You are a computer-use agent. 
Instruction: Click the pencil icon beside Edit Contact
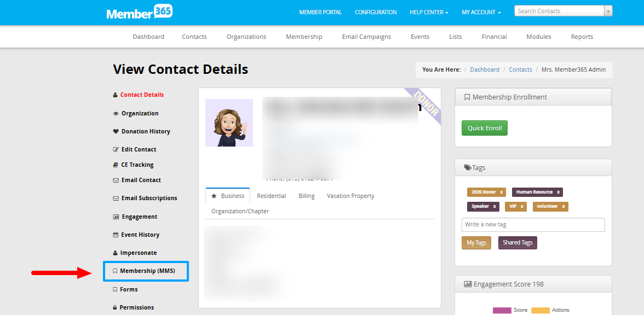pos(116,150)
